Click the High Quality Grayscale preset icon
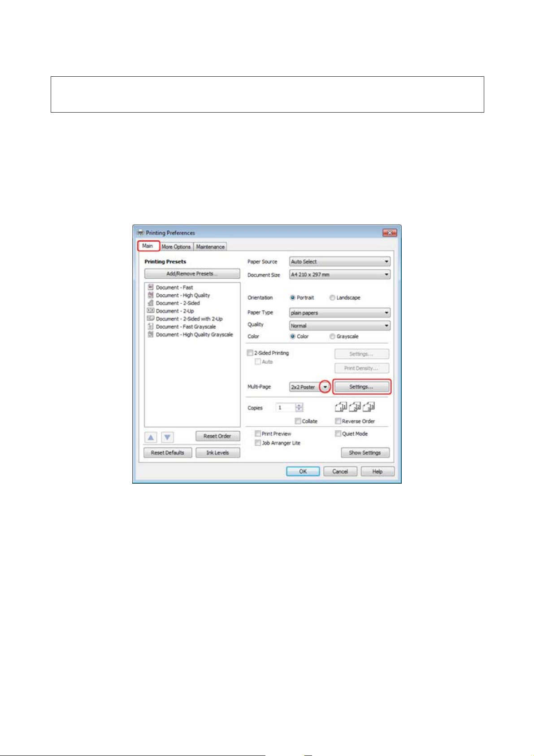Screen dimensions: 534x756 coord(151,334)
